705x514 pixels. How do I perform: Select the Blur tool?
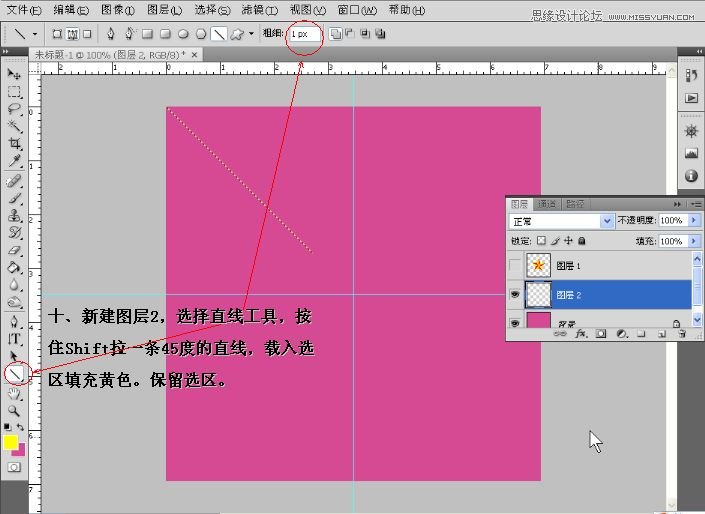(14, 285)
